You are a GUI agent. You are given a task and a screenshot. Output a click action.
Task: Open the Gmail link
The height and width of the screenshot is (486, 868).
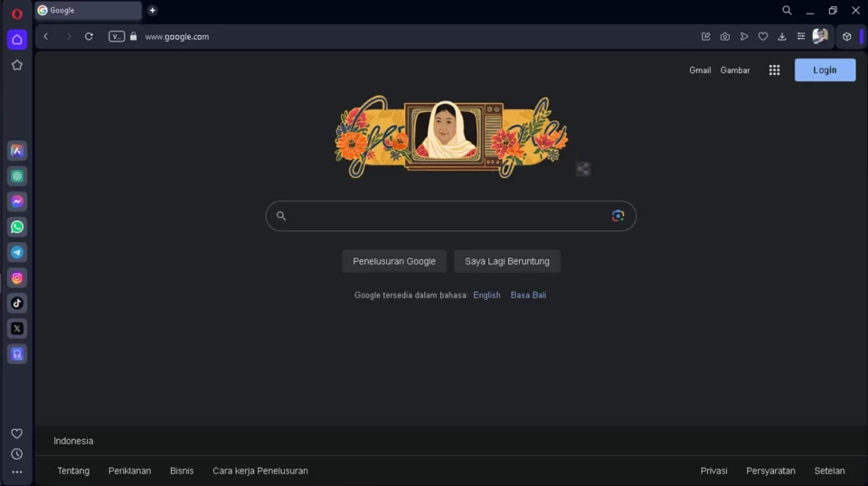700,70
